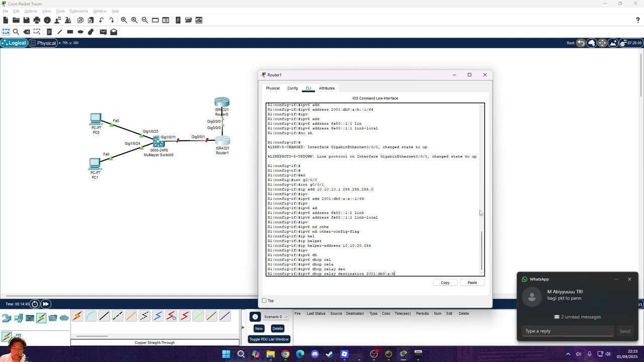
Task: Select the Fiber orange cable
Action: (x=131, y=316)
